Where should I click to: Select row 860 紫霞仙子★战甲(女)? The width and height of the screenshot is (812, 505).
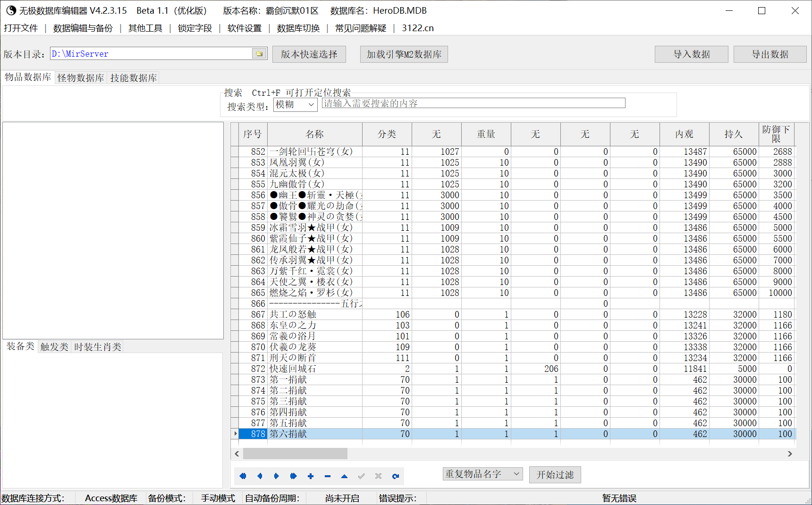(513, 238)
